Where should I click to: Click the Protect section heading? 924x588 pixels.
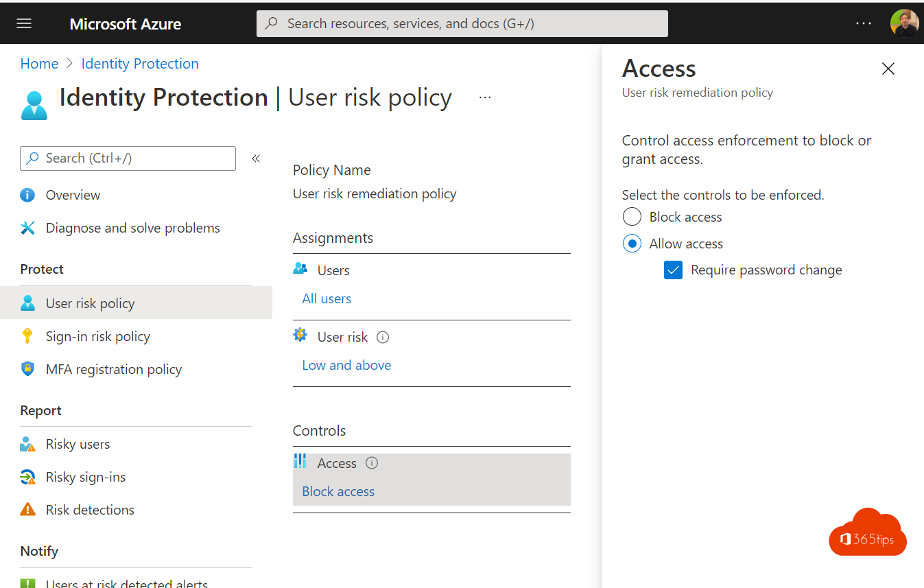coord(42,269)
